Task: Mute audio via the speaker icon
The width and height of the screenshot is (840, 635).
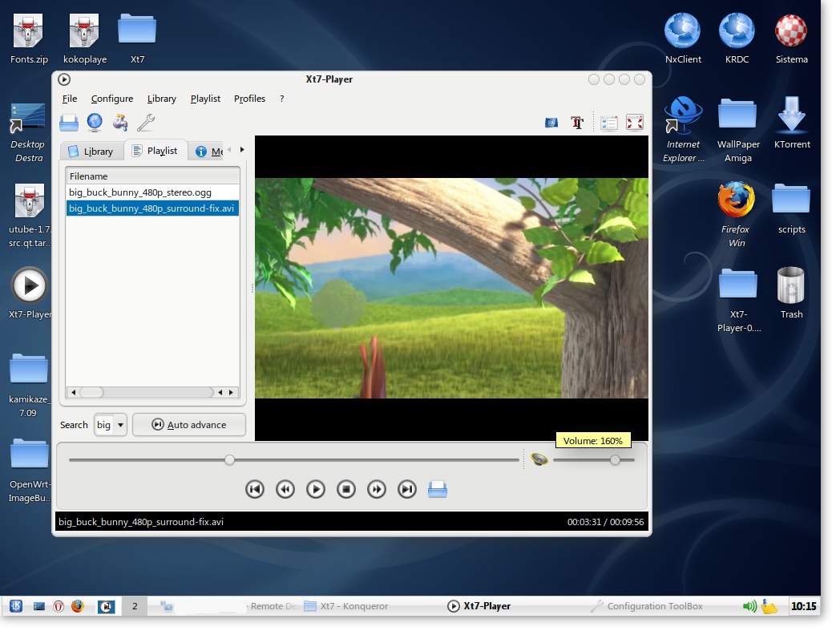Action: (x=539, y=459)
